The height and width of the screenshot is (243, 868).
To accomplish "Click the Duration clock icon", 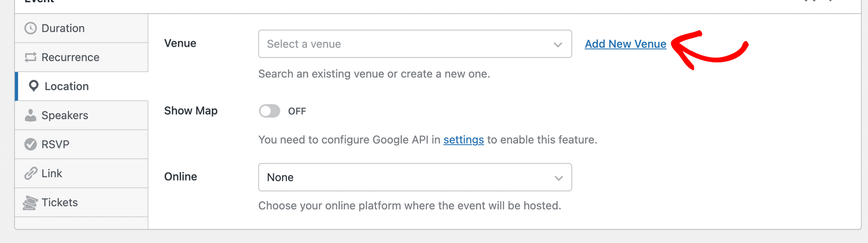I will point(31,28).
